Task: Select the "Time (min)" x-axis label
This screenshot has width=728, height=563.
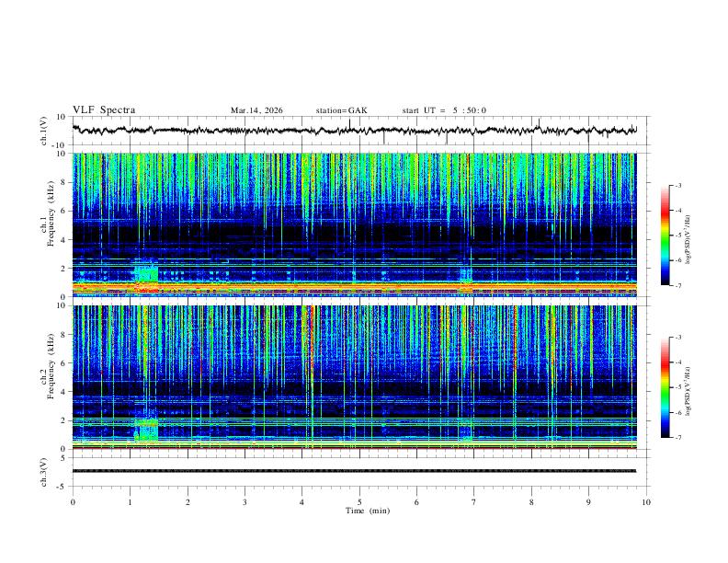Action: [368, 511]
